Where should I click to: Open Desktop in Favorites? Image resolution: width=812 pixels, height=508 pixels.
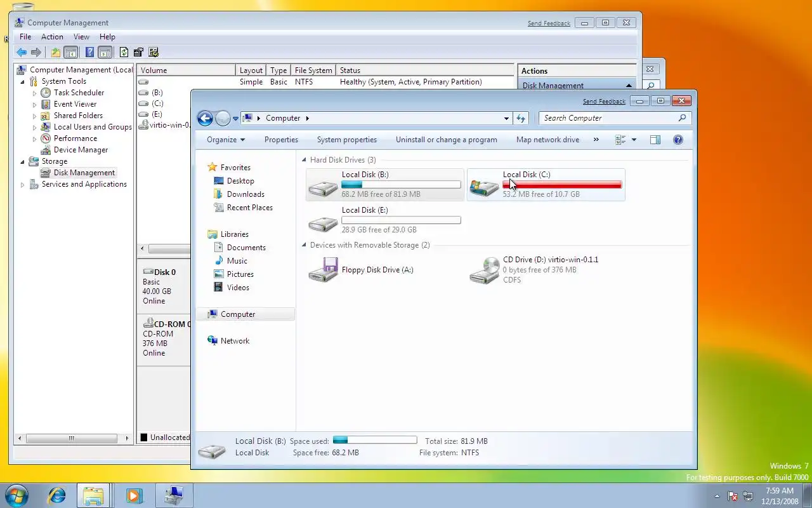coord(240,181)
